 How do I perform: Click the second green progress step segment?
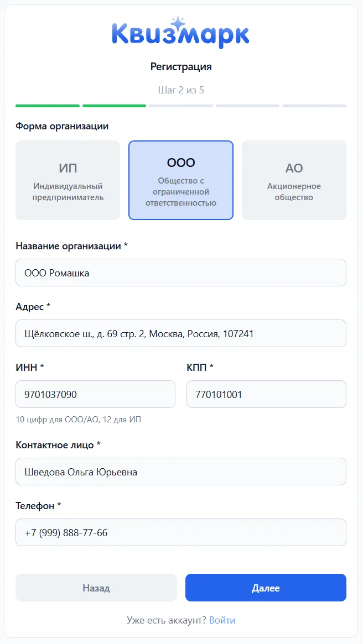[x=115, y=106]
